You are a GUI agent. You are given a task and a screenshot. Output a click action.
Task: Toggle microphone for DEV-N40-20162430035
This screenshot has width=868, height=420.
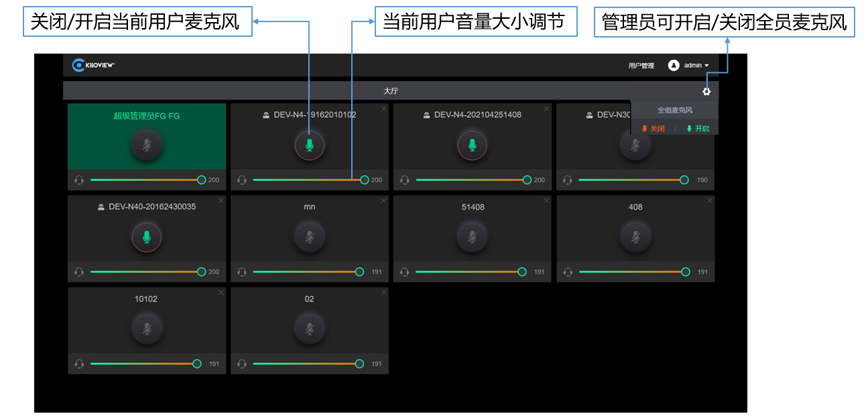click(x=147, y=236)
